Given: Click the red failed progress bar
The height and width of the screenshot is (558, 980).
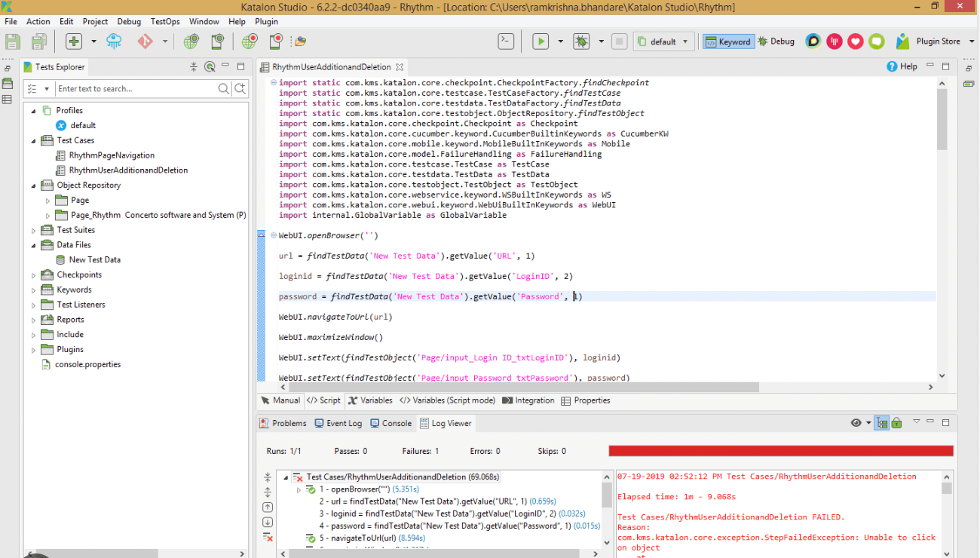Looking at the screenshot, I should (x=781, y=451).
